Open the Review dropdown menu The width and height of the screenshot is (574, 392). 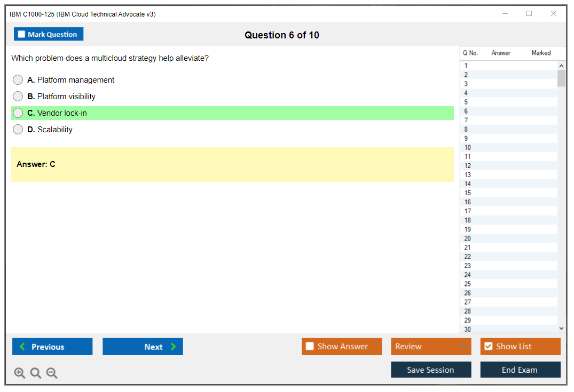430,347
